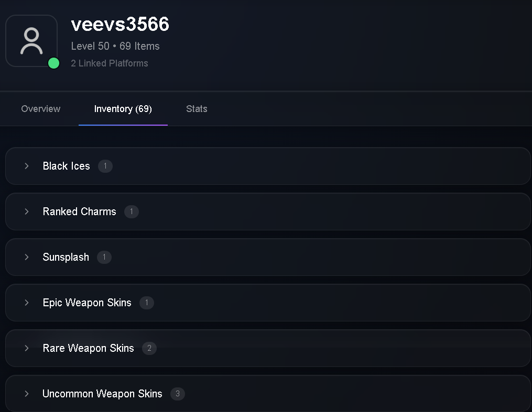Select the Inventory (69) tab
532x412 pixels.
tap(123, 109)
